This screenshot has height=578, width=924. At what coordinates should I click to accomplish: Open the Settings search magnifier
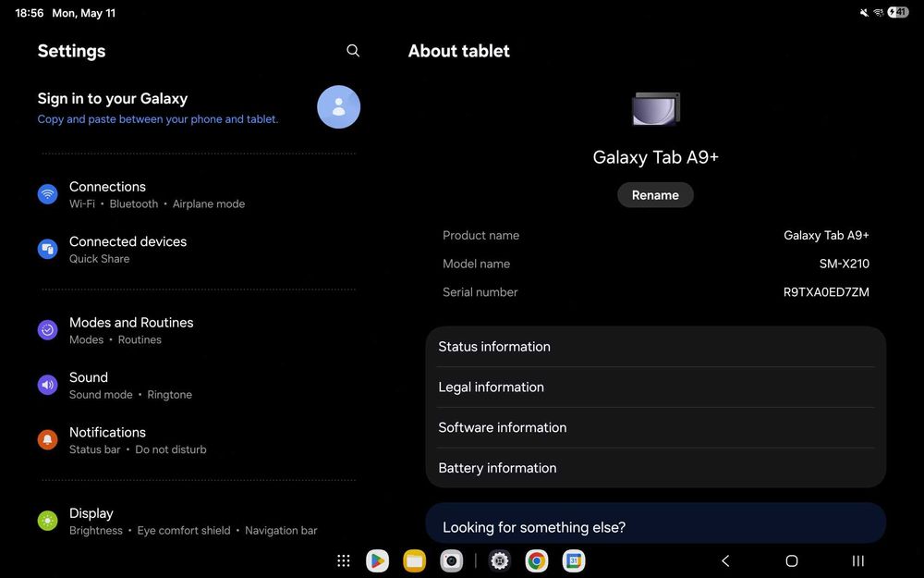coord(352,51)
